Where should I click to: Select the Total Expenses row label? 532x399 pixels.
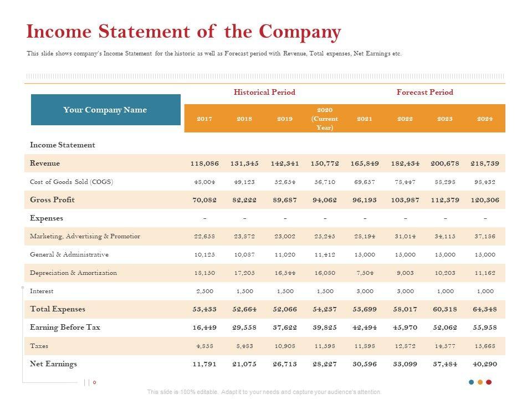(58, 309)
